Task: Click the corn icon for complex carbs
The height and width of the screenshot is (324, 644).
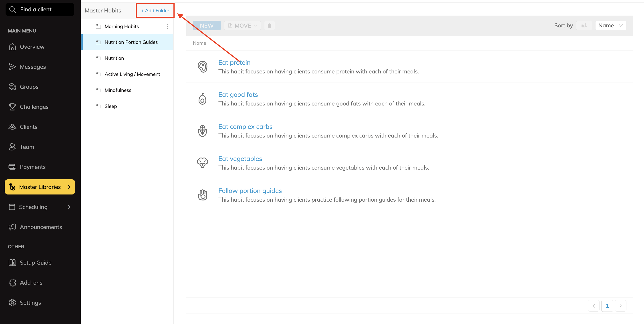Action: (x=202, y=131)
